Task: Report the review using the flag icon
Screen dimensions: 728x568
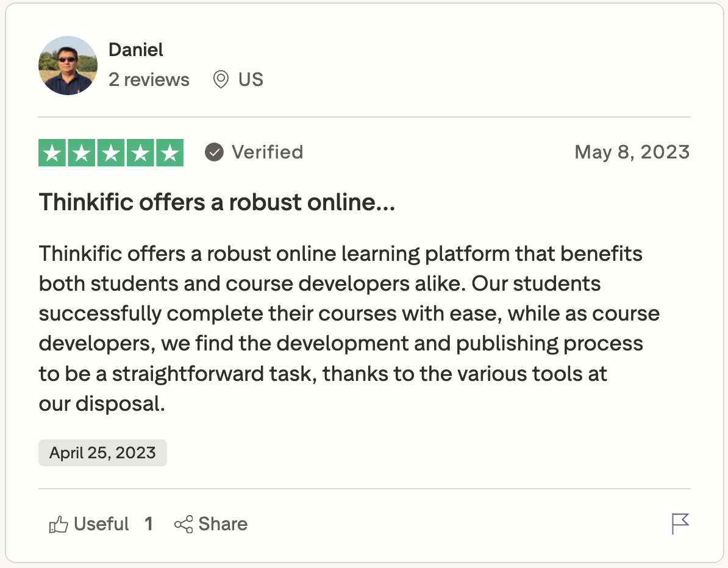Action: pyautogui.click(x=679, y=524)
